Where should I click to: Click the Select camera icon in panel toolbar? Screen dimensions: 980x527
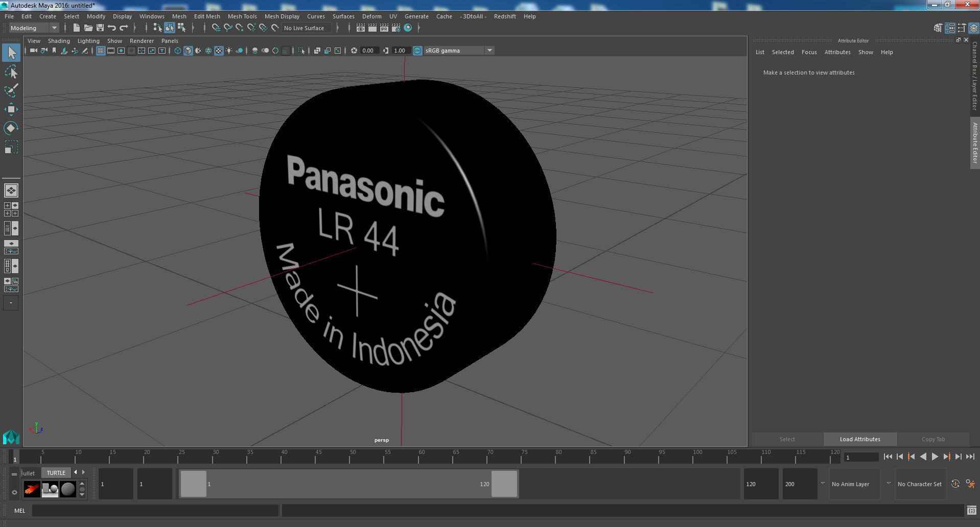click(34, 51)
